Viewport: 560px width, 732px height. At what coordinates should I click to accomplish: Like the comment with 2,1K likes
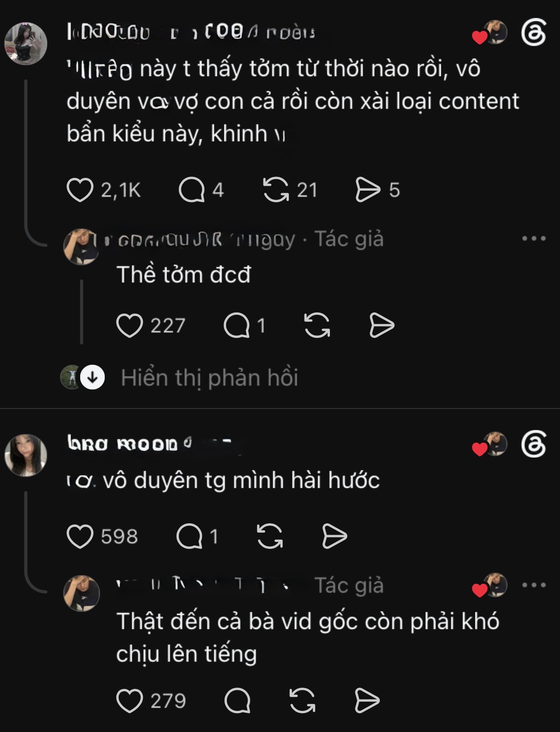80,190
